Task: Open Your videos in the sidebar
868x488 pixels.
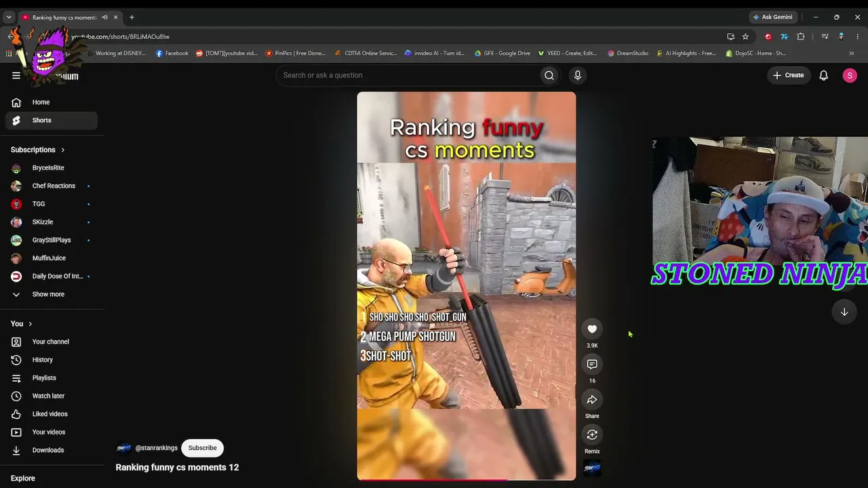Action: (52, 432)
